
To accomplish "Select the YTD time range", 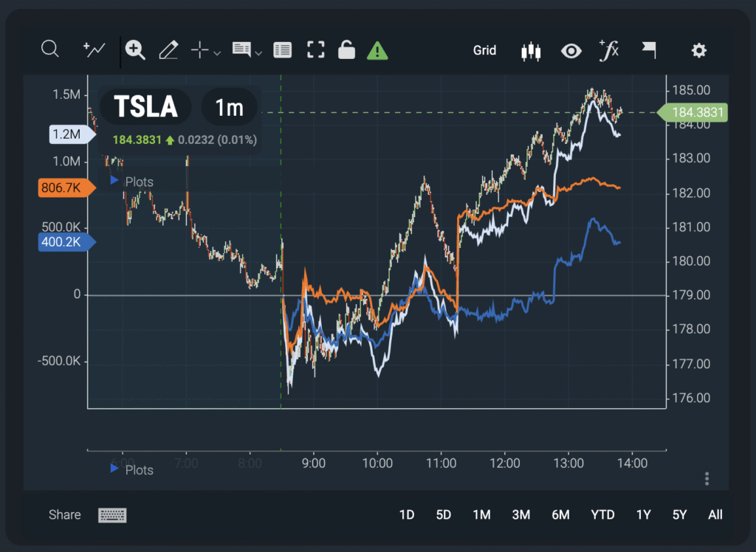I will [x=602, y=514].
